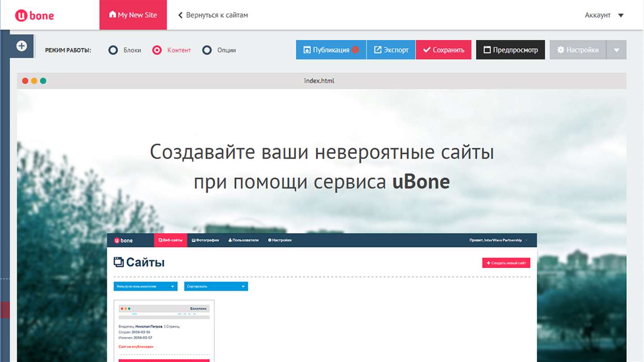
Task: Click the green dot in the index.html bar
Action: [x=43, y=81]
